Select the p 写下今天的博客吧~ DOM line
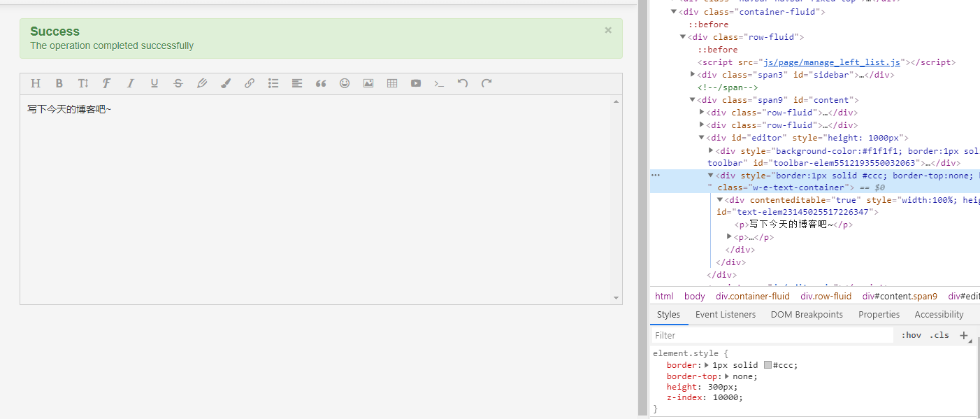980x419 pixels. coord(793,225)
